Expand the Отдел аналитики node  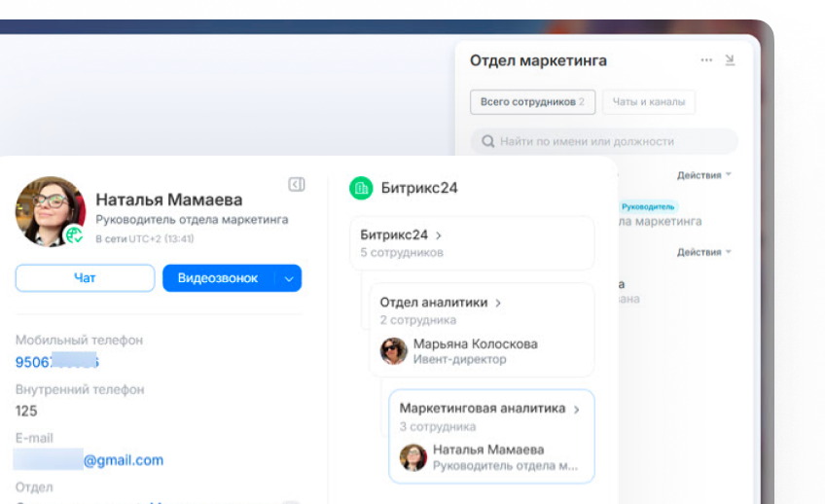click(498, 304)
